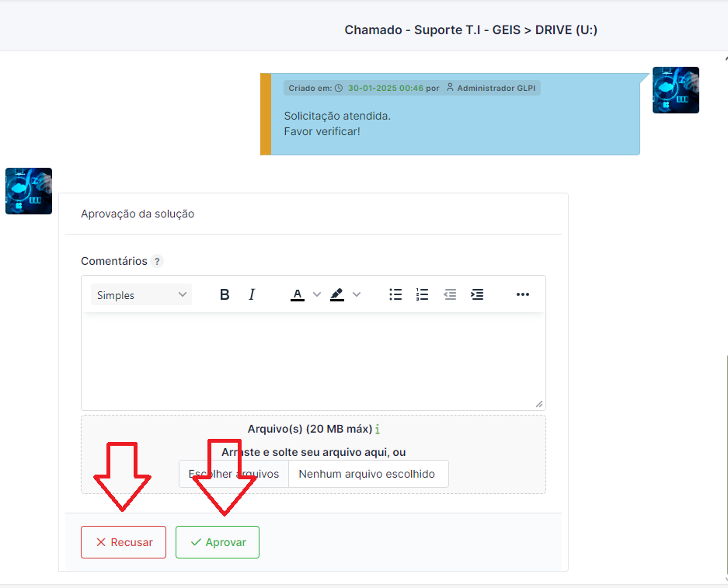Screen dimensions: 728x588
Task: Increase indent of the text
Action: click(477, 295)
